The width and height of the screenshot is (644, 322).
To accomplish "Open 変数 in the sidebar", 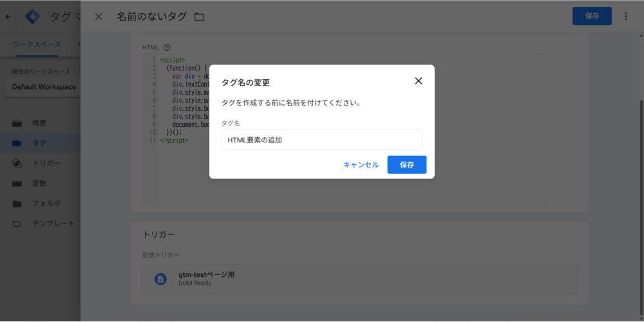I will point(39,184).
